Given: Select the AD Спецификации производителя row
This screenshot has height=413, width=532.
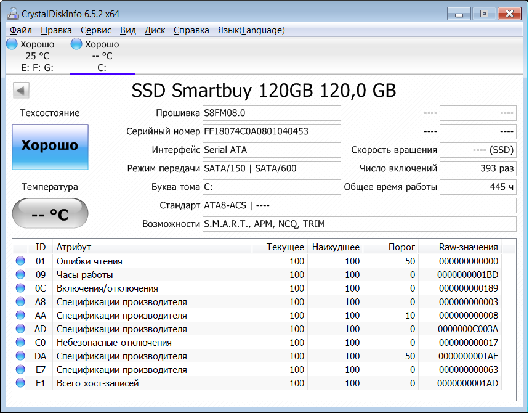Looking at the screenshot, I should tap(185, 329).
